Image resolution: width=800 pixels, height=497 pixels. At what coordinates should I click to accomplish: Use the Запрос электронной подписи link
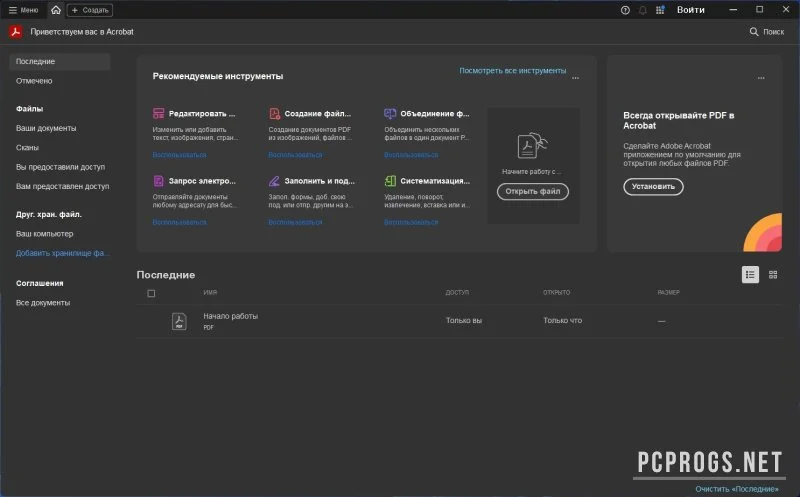pyautogui.click(x=180, y=222)
